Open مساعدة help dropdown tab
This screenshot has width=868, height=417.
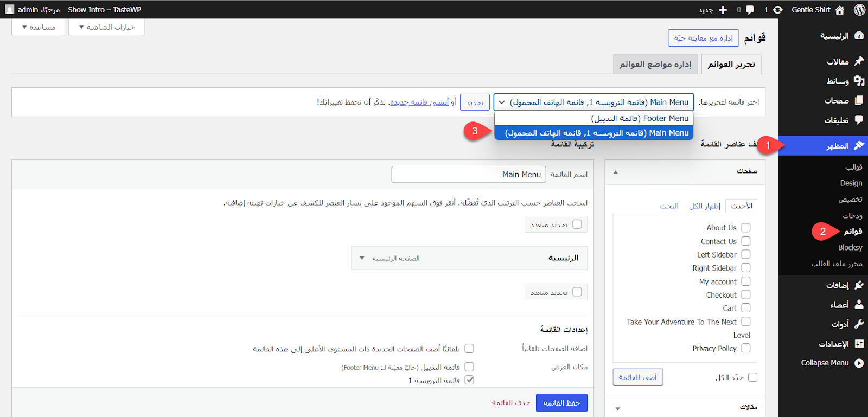39,27
